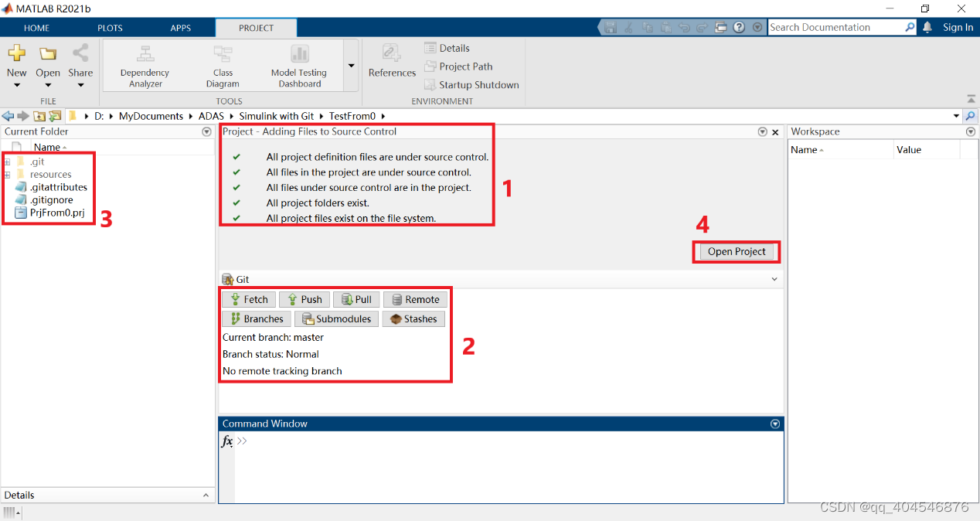Open the Current Folder panel actions dropdown
Image resolution: width=980 pixels, height=521 pixels.
click(206, 131)
